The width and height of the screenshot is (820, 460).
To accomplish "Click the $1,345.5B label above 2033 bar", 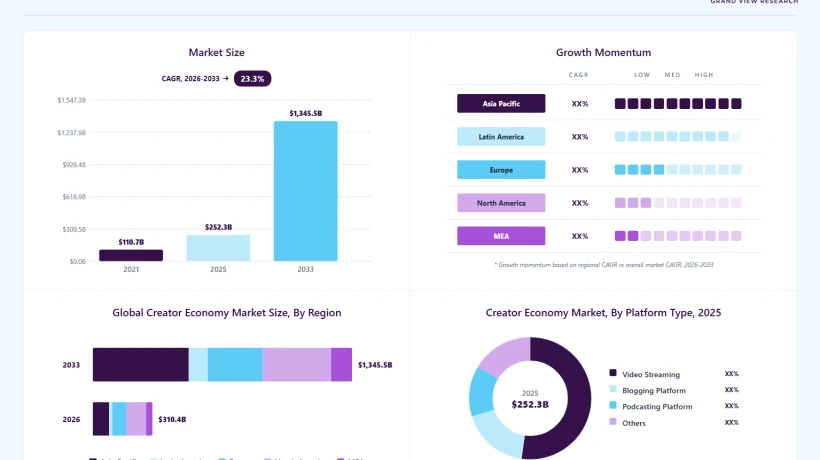I will pos(305,113).
